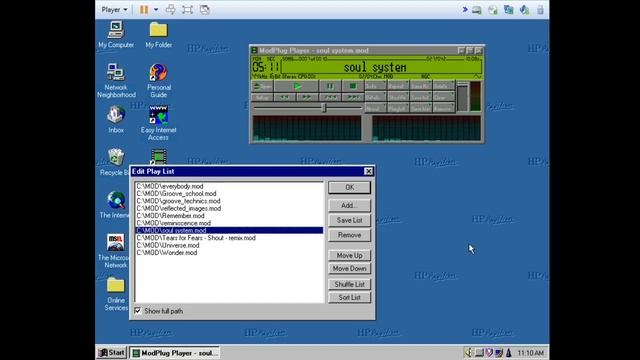Click the vertical volume slider in ModPlug Player

click(462, 97)
